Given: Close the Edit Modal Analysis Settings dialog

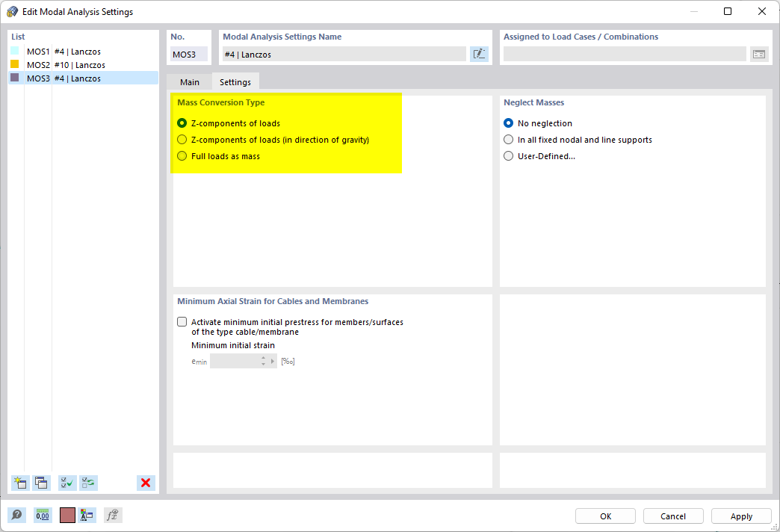Looking at the screenshot, I should (761, 11).
